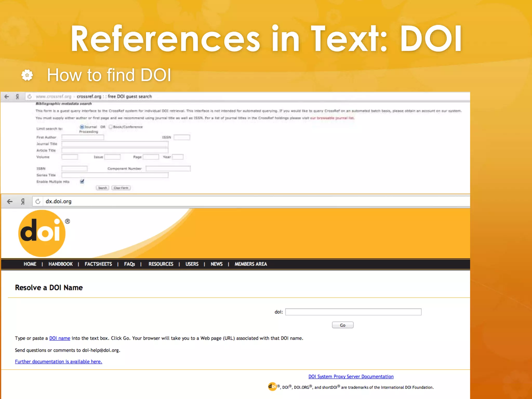Click the Journal Title input field
Viewport: 532px width, 399px height.
115,144
